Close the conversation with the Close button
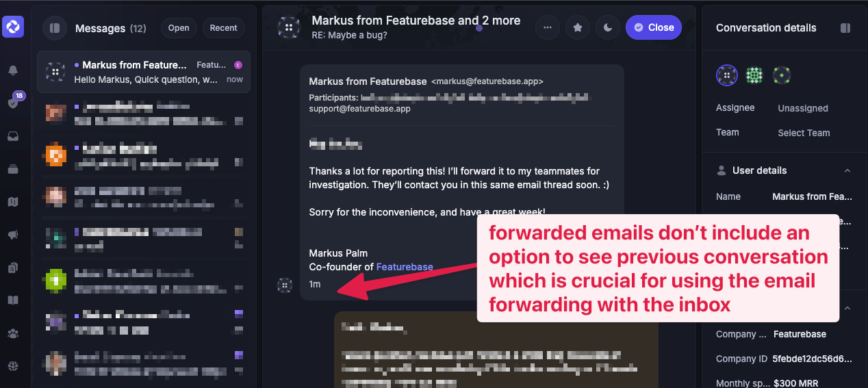The height and width of the screenshot is (388, 868). [654, 27]
